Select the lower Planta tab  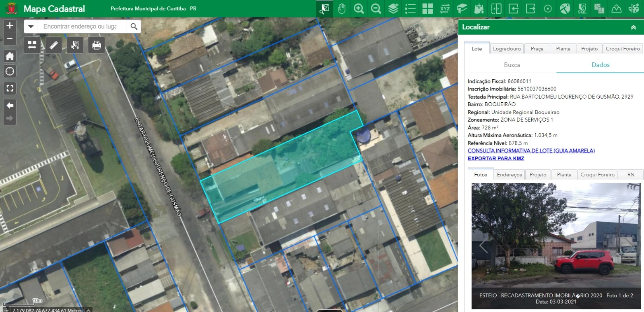564,175
